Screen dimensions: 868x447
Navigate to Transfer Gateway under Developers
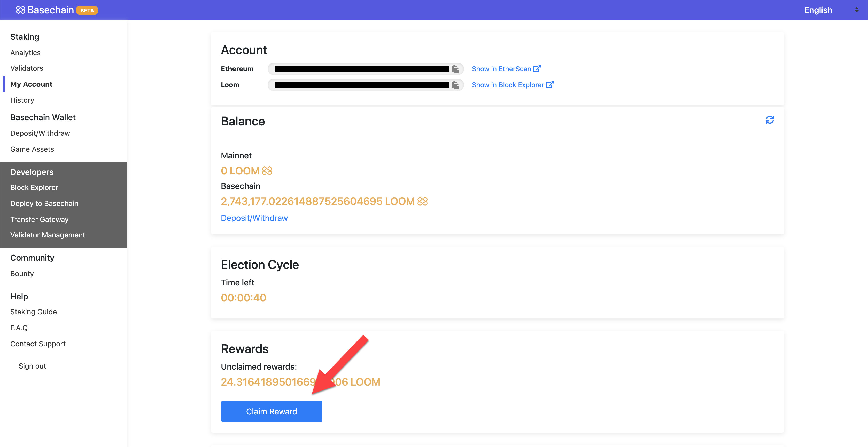(x=40, y=219)
